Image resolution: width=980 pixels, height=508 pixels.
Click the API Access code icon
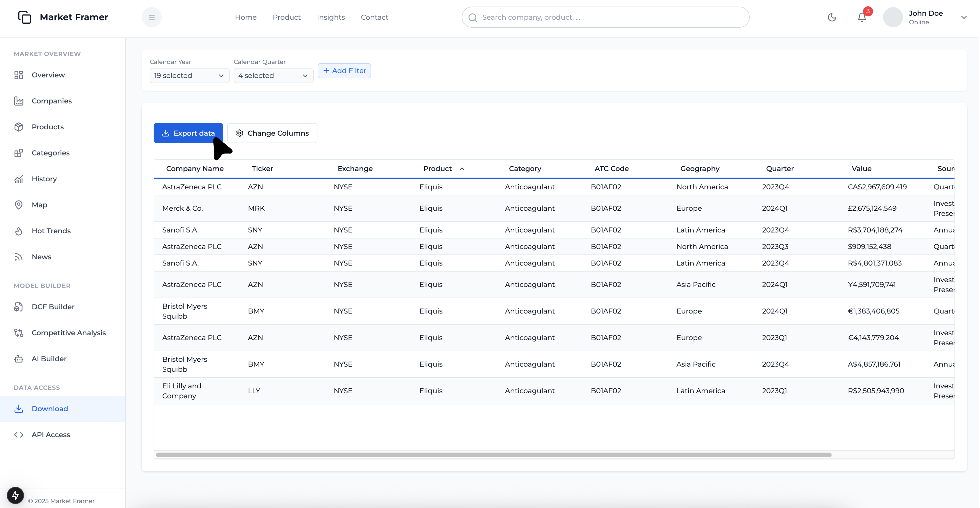tap(19, 435)
